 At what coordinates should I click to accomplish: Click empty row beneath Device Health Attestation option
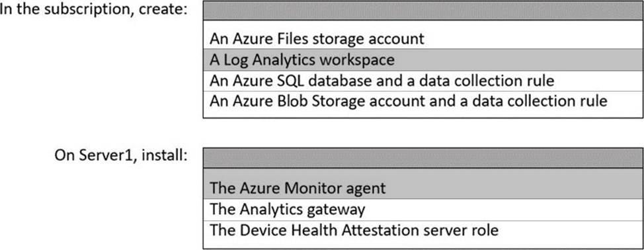[423, 244]
